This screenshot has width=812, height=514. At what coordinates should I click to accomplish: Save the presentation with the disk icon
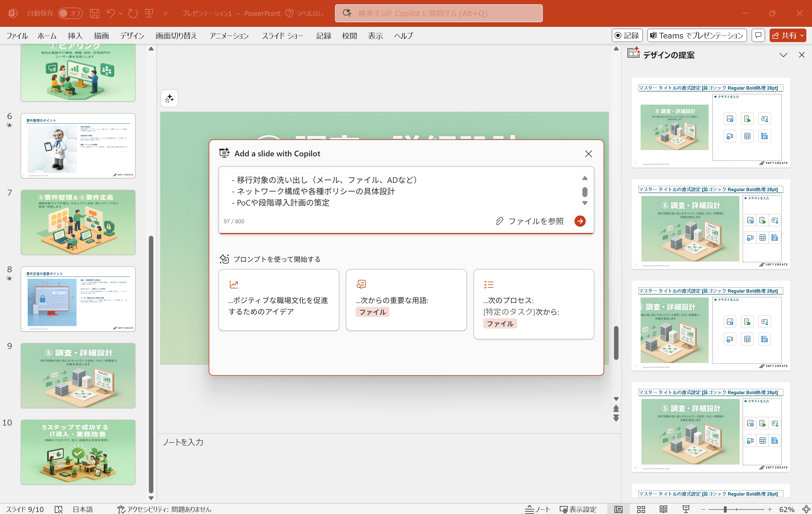pos(95,13)
